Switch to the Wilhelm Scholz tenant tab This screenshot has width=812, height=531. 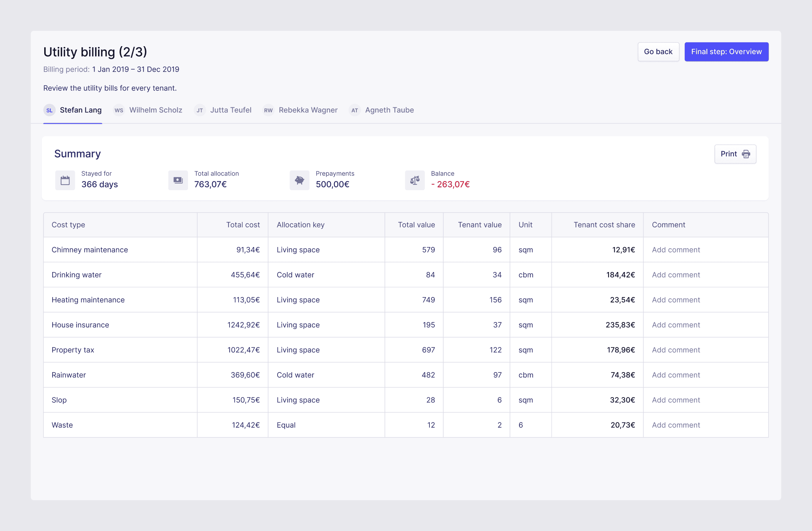(x=156, y=110)
